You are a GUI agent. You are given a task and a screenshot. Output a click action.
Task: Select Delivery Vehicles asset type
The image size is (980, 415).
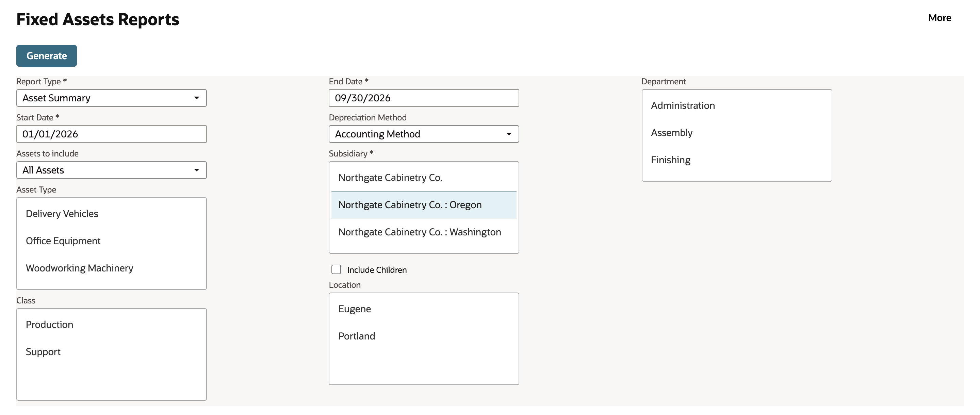tap(112, 214)
